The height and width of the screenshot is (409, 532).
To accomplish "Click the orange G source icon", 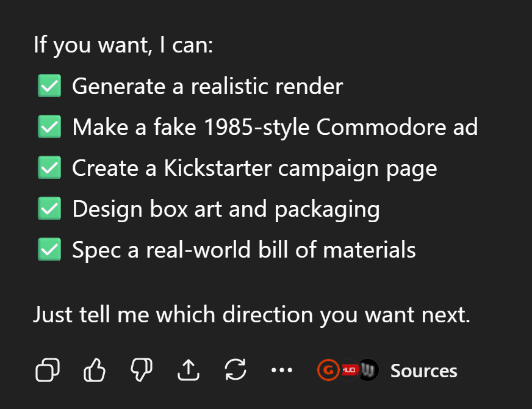I will tap(328, 370).
